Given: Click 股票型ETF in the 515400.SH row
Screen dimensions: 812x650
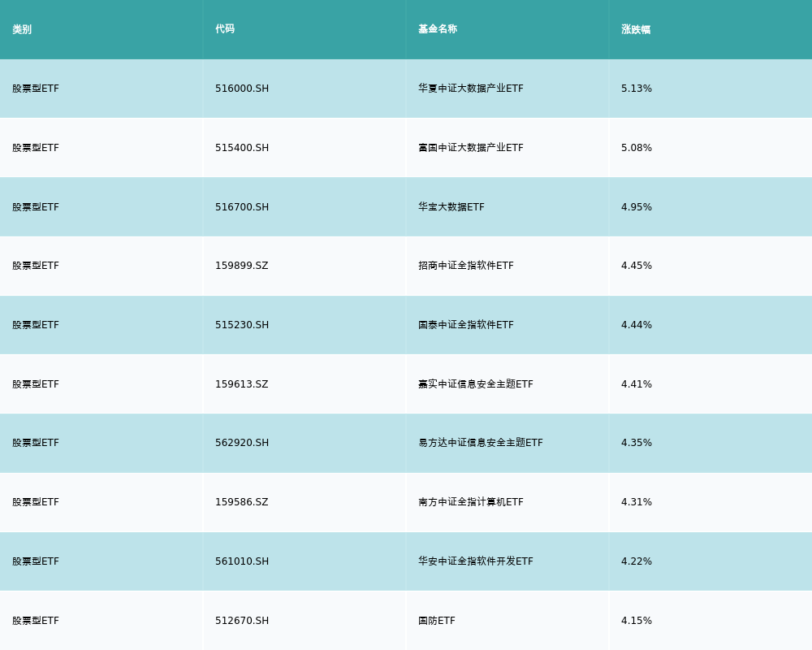Looking at the screenshot, I should pos(36,148).
